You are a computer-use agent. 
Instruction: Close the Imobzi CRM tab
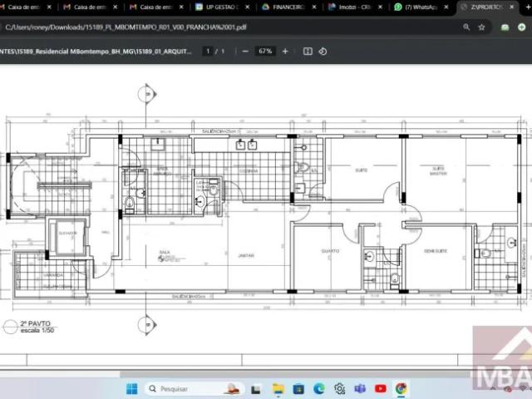380,7
